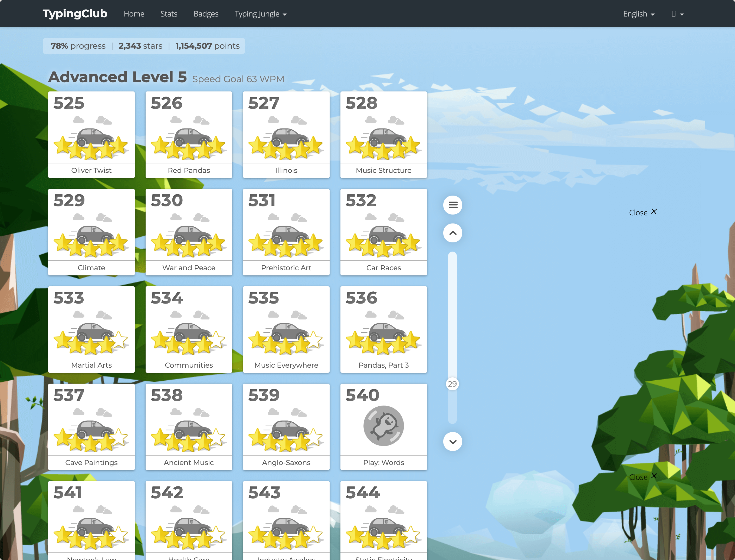735x560 pixels.
Task: Click the TypingClub logo link
Action: [75, 14]
